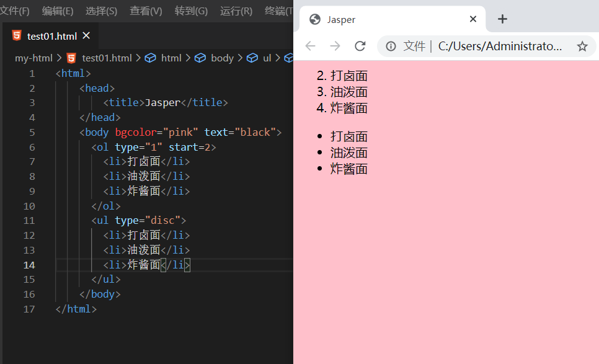Click the HTML5 icon on test01.html tab

tap(16, 36)
